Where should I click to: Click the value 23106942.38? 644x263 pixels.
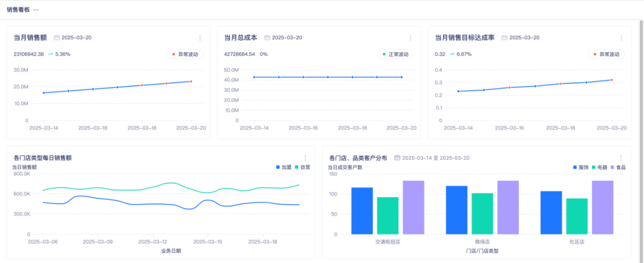click(x=29, y=54)
